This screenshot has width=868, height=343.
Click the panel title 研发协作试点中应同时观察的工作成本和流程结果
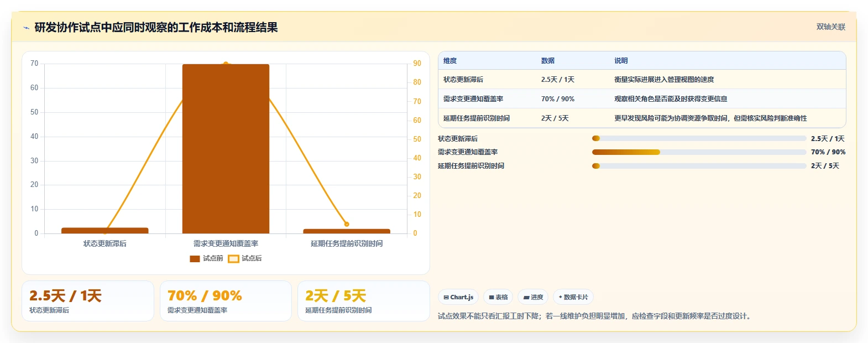click(156, 28)
